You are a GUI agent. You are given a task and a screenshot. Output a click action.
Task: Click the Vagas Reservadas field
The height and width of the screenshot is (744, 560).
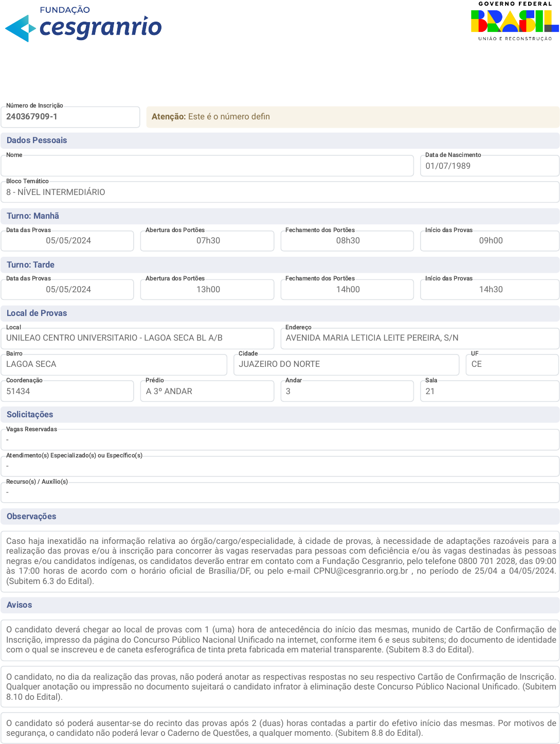pyautogui.click(x=280, y=440)
